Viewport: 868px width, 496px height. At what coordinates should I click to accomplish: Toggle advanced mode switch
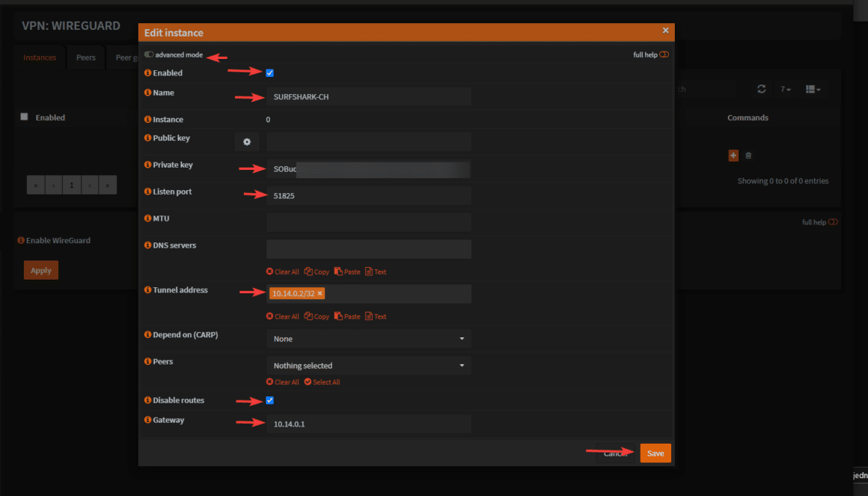149,55
